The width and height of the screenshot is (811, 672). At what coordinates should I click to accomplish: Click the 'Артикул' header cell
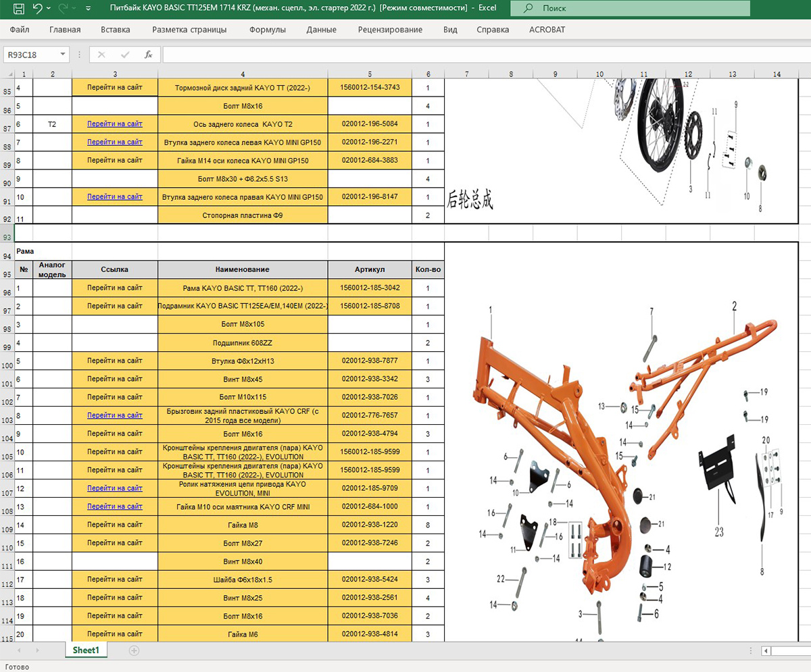(370, 269)
